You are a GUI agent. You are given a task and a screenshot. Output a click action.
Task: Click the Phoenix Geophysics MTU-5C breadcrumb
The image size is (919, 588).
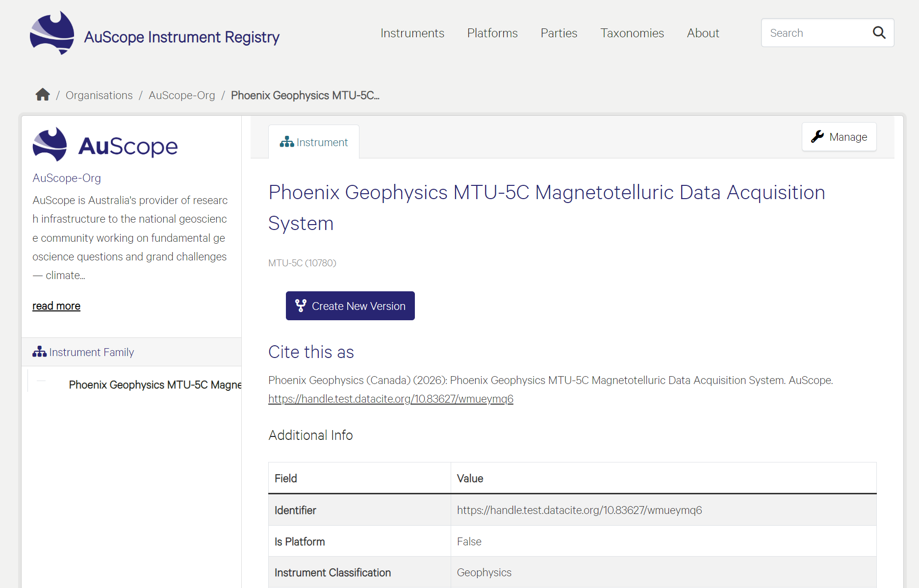coord(305,95)
